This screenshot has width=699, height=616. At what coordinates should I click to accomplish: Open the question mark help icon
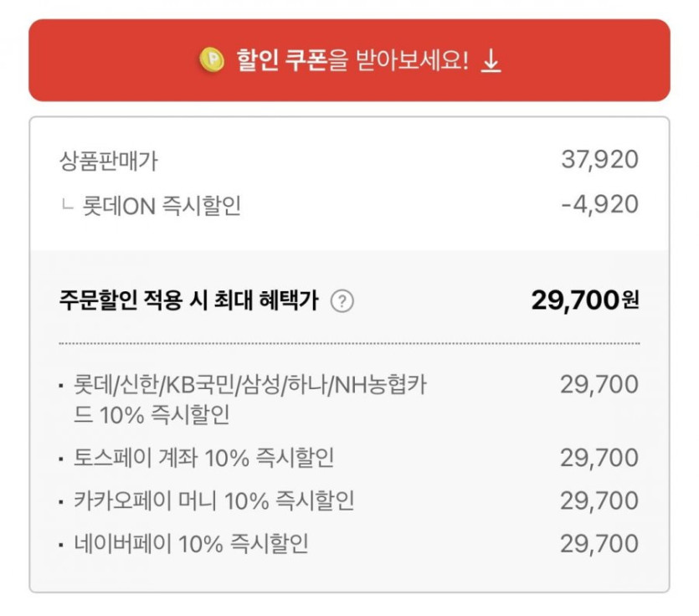pyautogui.click(x=342, y=301)
